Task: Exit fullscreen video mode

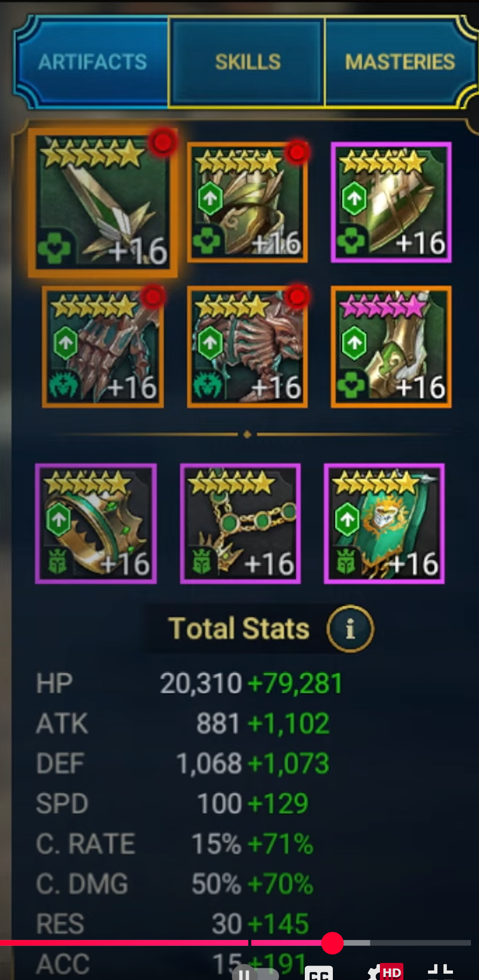Action: [440, 972]
